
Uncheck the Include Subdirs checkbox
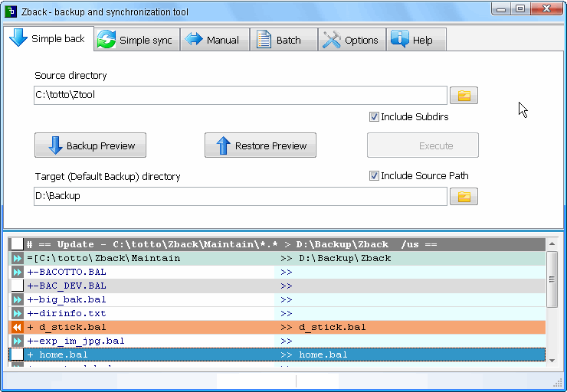(374, 117)
